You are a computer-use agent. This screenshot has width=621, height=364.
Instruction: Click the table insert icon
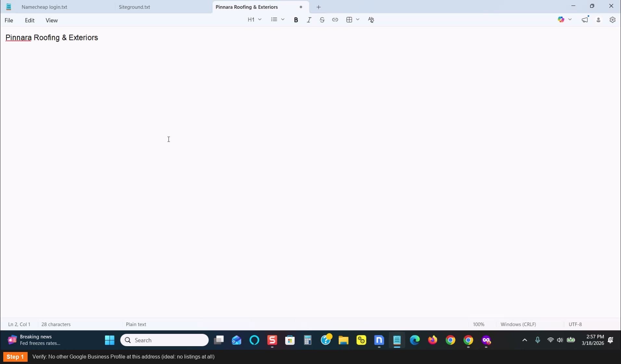click(349, 20)
